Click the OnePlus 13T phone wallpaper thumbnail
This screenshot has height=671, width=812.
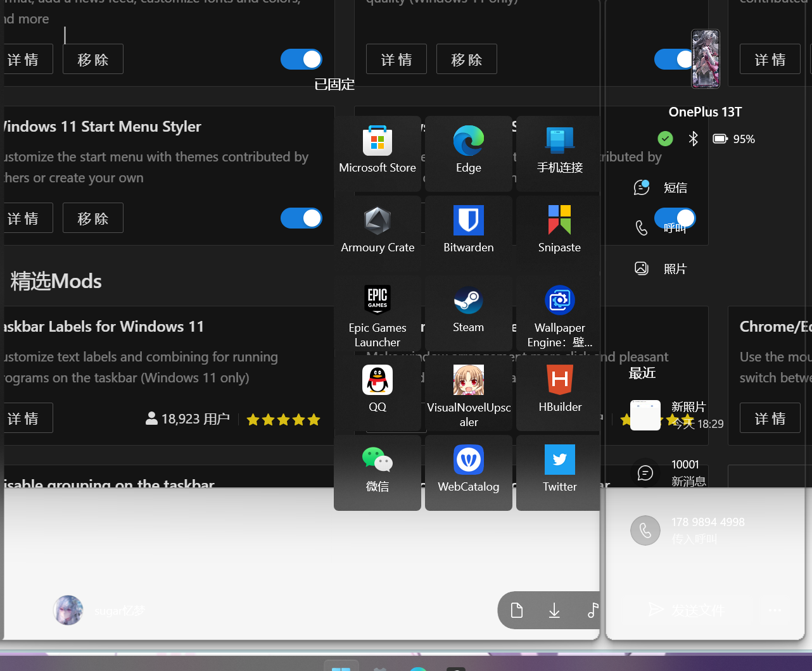705,59
